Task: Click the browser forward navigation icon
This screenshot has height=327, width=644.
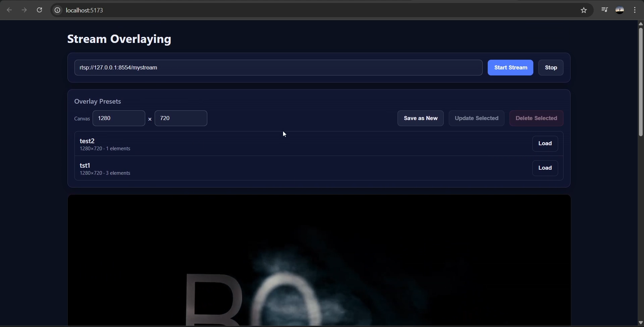Action: [24, 10]
